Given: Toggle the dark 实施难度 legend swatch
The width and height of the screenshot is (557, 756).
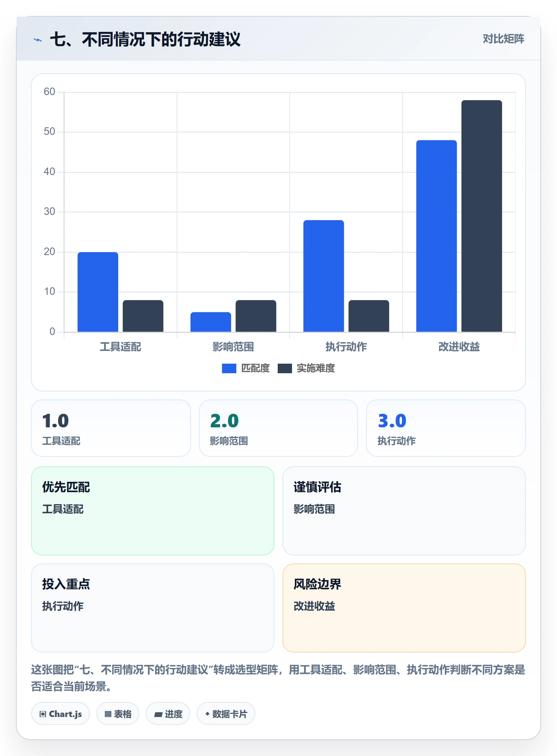Looking at the screenshot, I should click(284, 368).
